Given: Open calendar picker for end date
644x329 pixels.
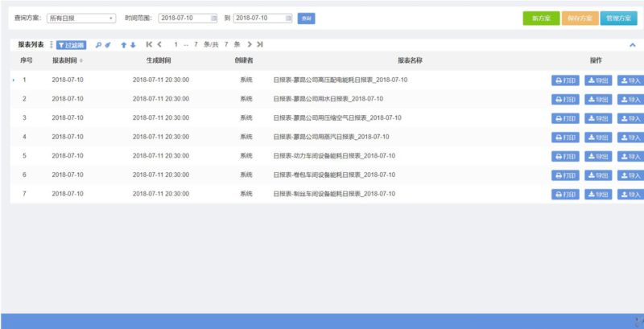Looking at the screenshot, I should [287, 18].
